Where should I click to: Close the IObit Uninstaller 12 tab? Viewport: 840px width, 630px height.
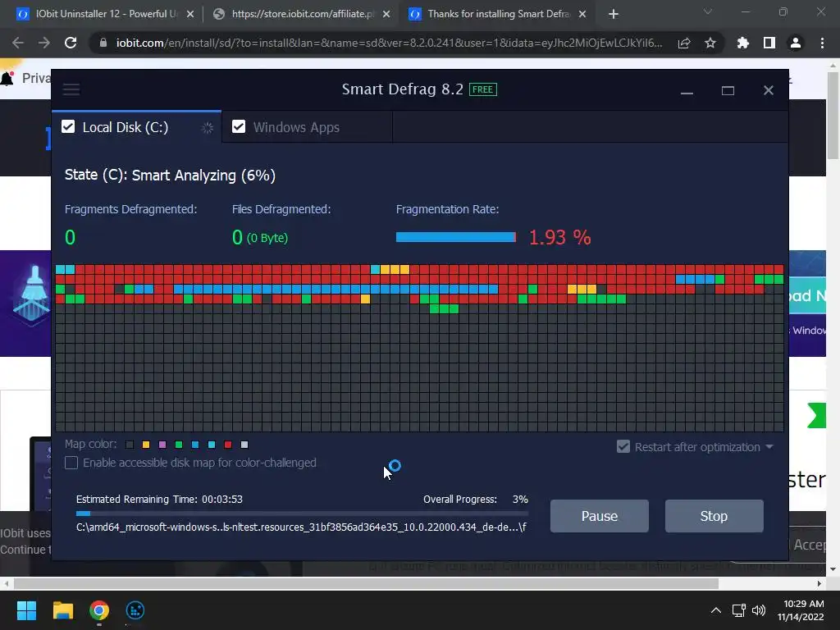click(190, 15)
